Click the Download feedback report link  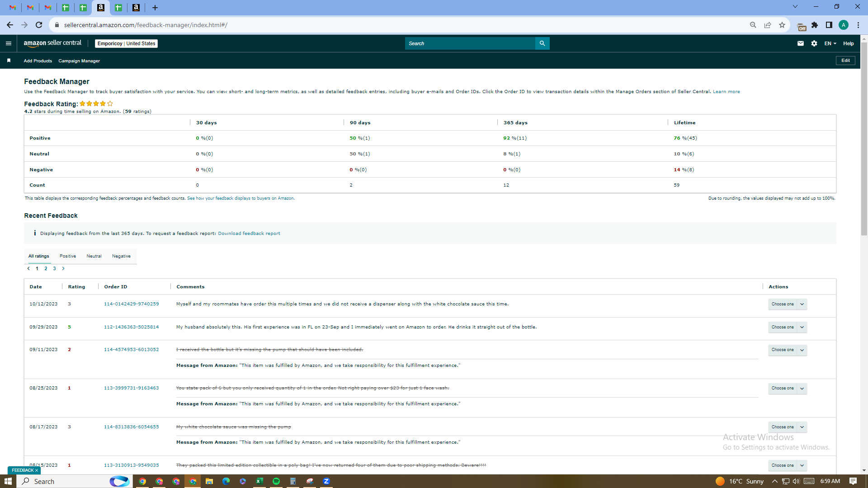pos(249,234)
